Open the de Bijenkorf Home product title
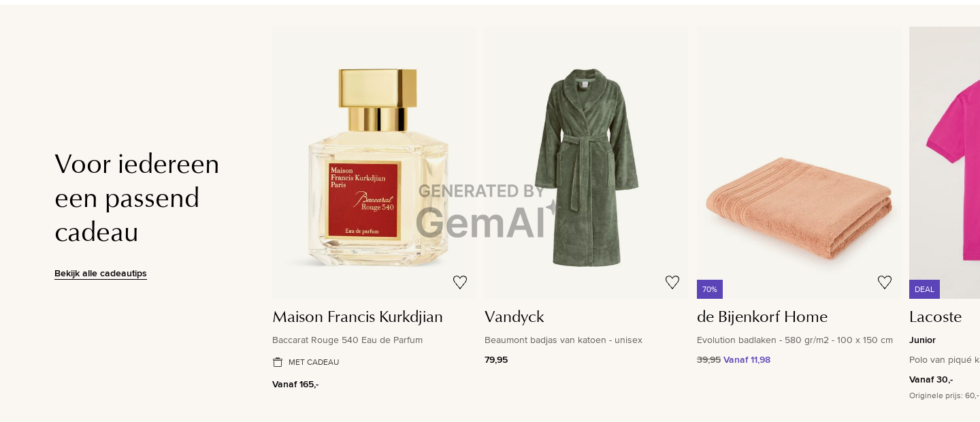980x422 pixels. point(762,317)
